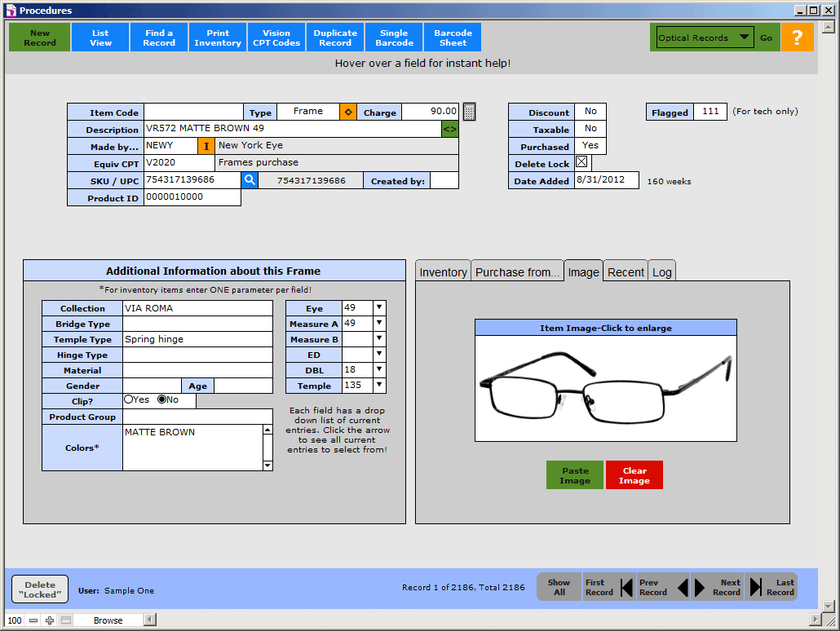
Task: Click the green <> icon after Description
Action: click(451, 129)
